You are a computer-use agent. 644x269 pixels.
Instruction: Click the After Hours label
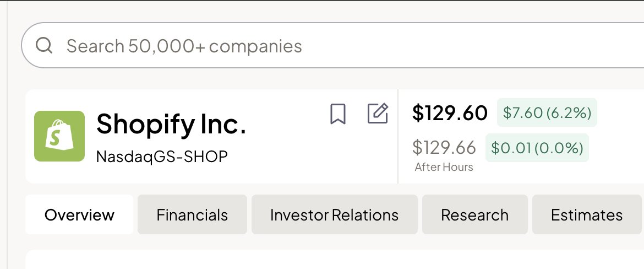pyautogui.click(x=444, y=167)
